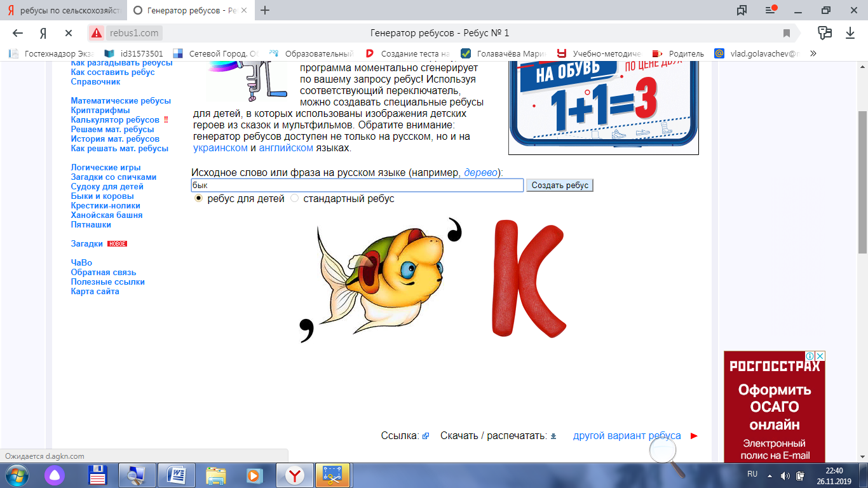Click the red site security warning icon
The width and height of the screenshot is (868, 488).
(97, 33)
